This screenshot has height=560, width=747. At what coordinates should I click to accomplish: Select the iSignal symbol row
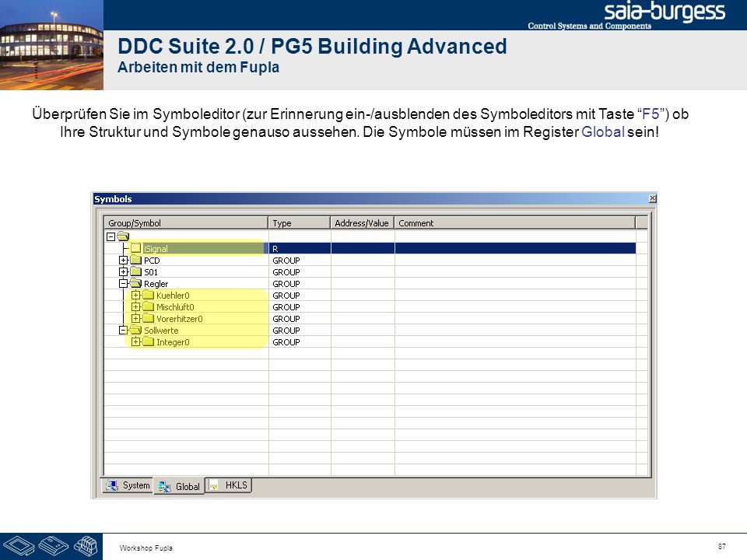click(x=370, y=248)
